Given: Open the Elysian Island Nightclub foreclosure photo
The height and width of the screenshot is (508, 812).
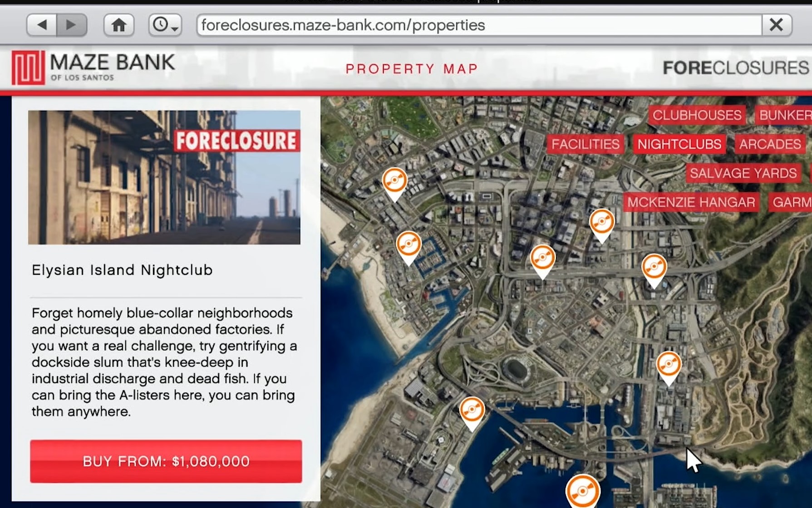Looking at the screenshot, I should coord(164,177).
